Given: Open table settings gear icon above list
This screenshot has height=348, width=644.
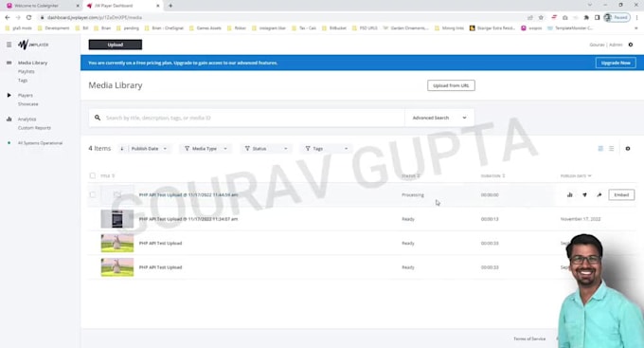Looking at the screenshot, I should tap(628, 149).
